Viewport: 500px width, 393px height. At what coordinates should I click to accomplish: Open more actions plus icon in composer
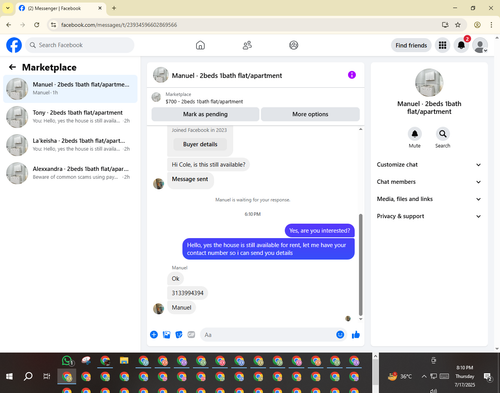[154, 335]
